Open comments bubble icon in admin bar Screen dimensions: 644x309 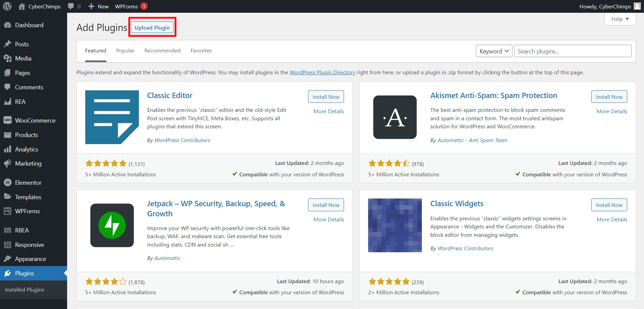coord(70,6)
